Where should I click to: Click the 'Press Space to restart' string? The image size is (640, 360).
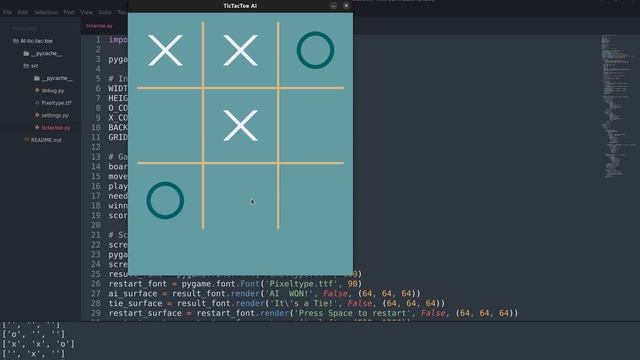pos(352,313)
